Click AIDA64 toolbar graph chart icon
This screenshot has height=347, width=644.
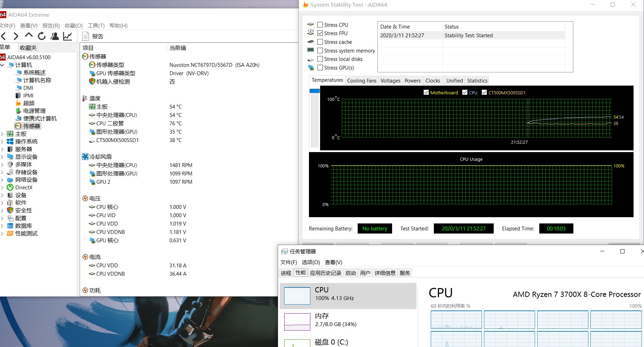point(67,36)
